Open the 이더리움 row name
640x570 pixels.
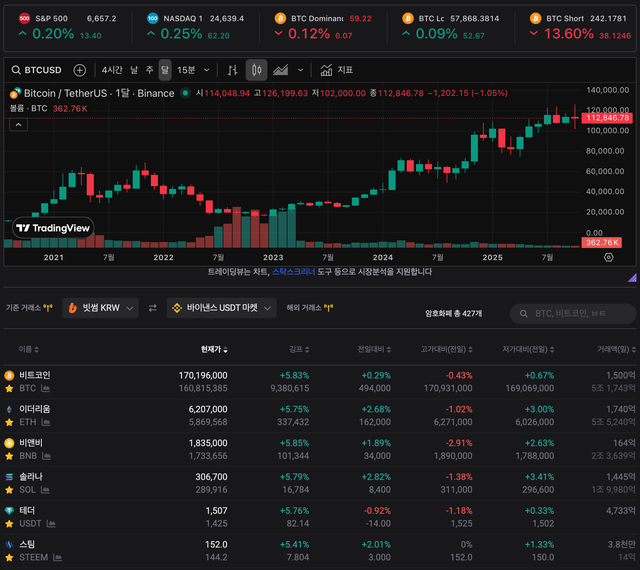[x=35, y=409]
